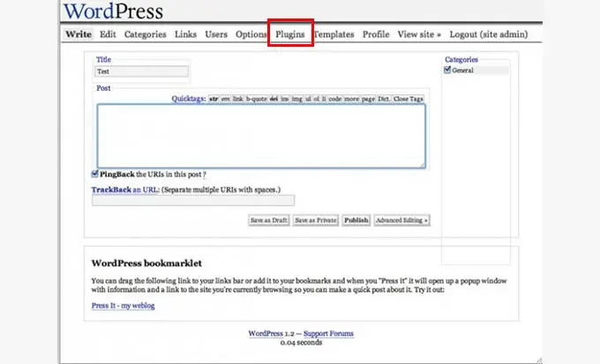The height and width of the screenshot is (364, 600).
Task: Click the WordPress logo header
Action: point(113,11)
